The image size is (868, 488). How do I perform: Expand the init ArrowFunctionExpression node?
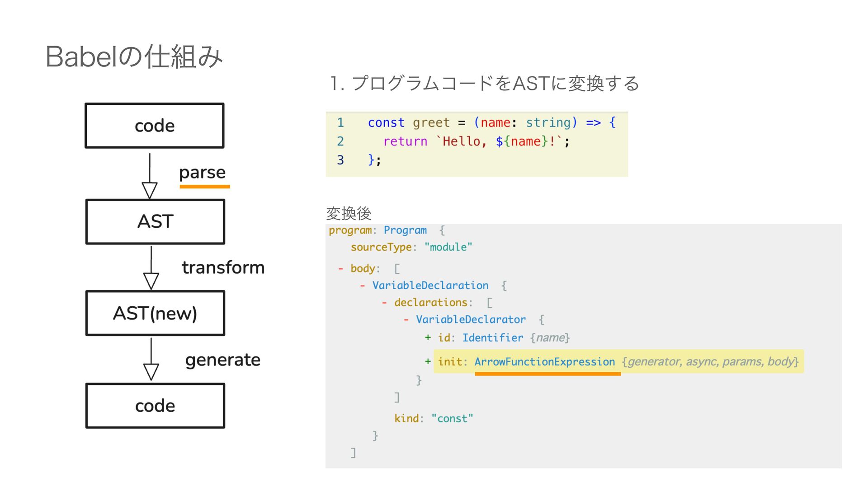428,361
